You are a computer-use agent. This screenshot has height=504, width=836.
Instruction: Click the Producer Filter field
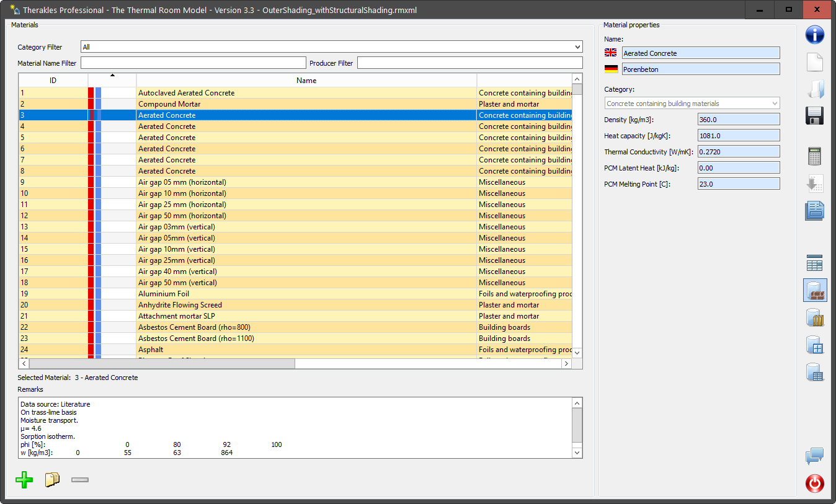click(x=470, y=63)
